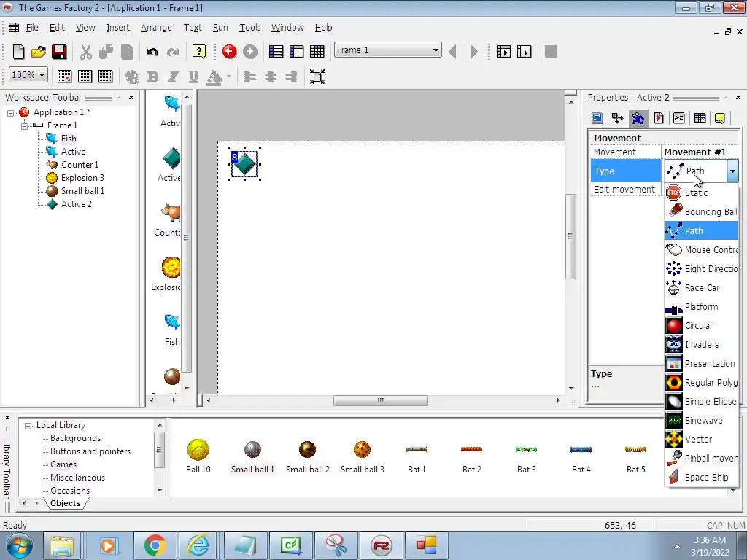
Task: Select Fish in workspace tree
Action: [68, 139]
